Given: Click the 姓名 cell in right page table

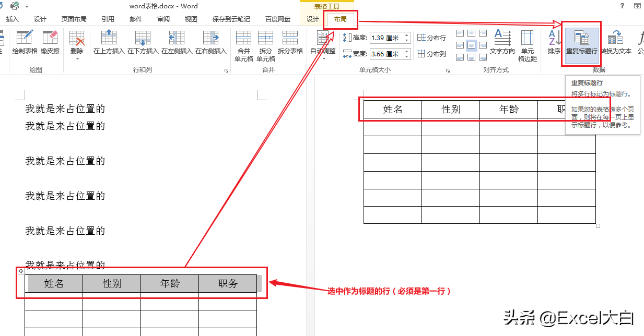Looking at the screenshot, I should [x=393, y=109].
